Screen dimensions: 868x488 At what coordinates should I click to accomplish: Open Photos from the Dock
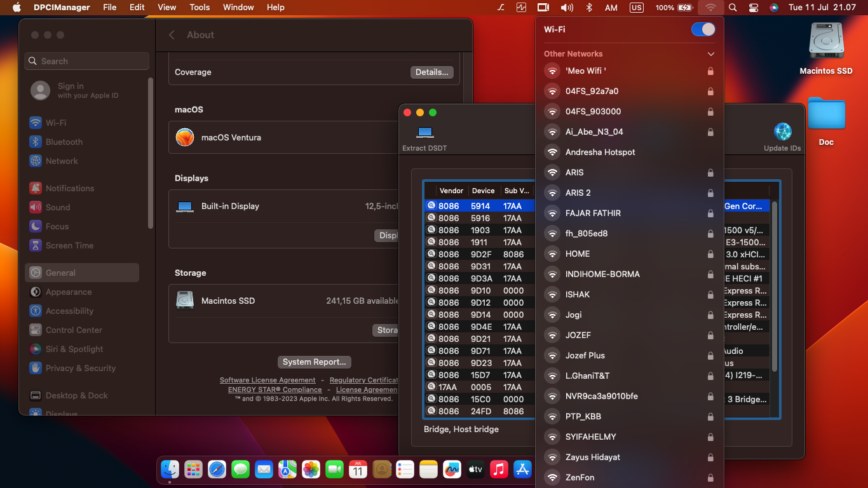311,470
